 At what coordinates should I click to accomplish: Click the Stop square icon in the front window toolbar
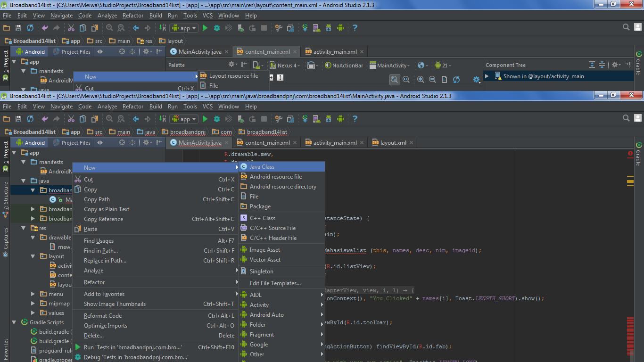point(264,119)
